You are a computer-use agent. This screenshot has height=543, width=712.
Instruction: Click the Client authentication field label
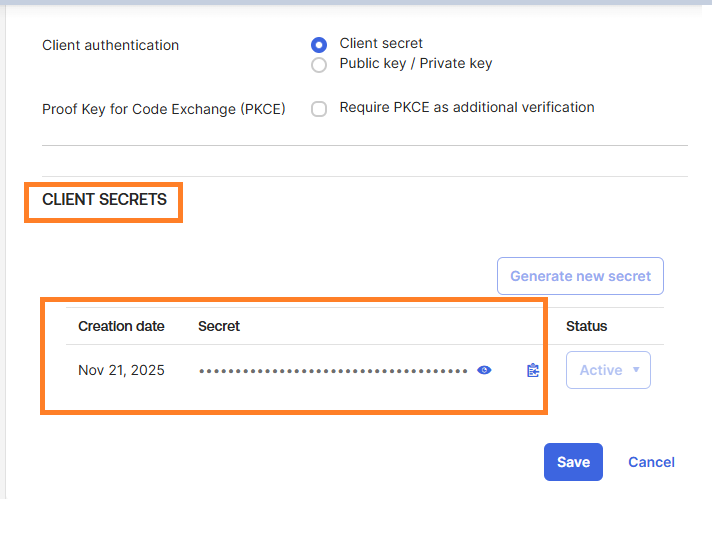point(110,45)
